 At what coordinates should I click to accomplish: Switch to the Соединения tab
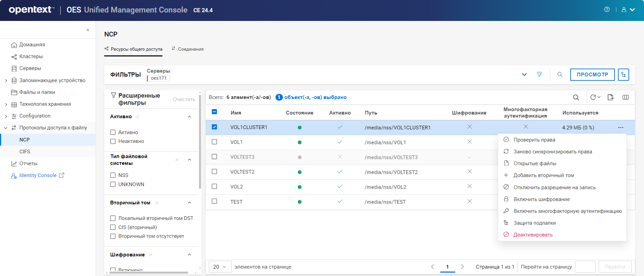pos(187,49)
